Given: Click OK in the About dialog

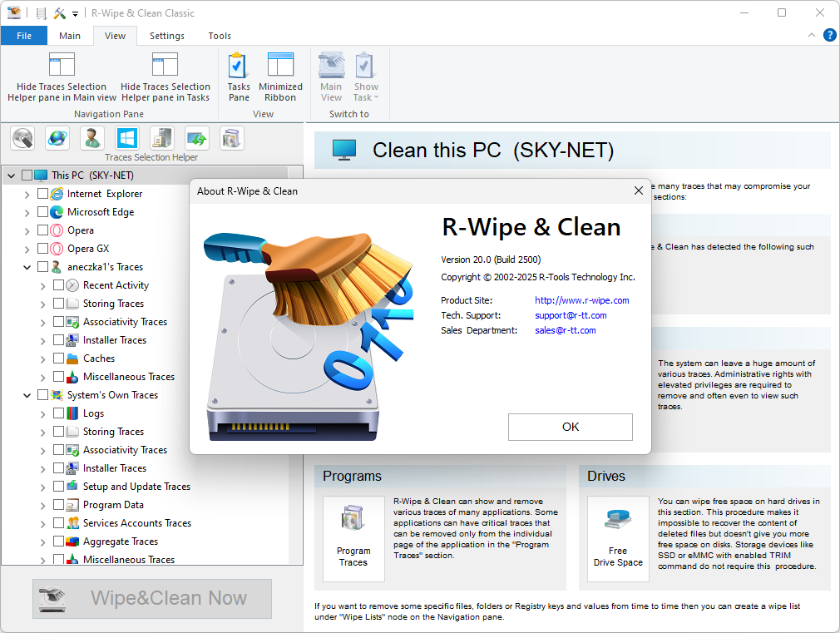Looking at the screenshot, I should click(570, 427).
